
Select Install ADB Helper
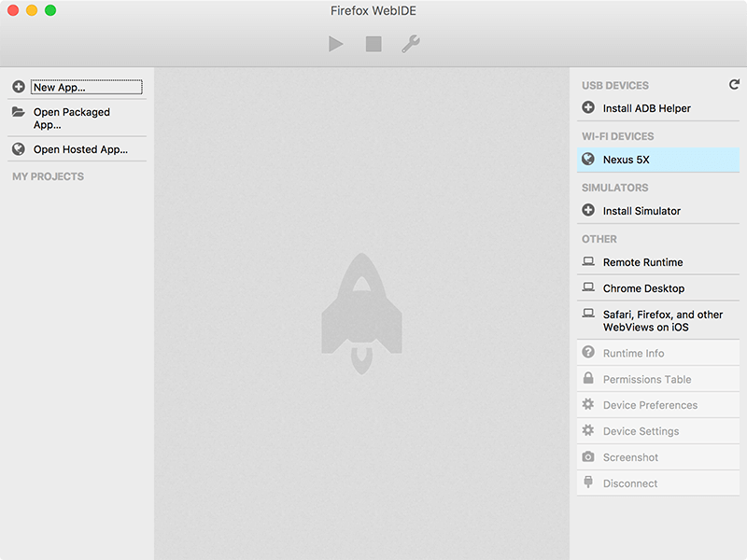[646, 108]
